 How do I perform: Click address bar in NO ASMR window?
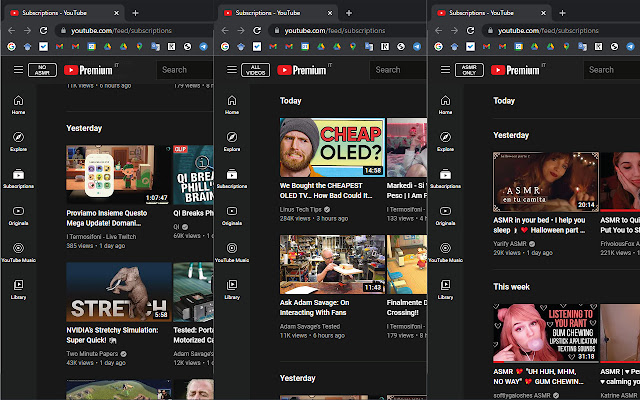tap(135, 31)
